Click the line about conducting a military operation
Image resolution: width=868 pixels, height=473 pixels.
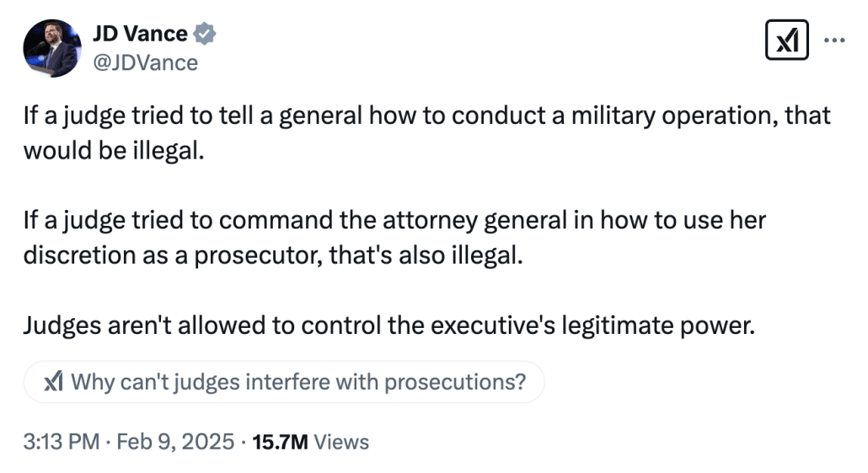tap(426, 116)
